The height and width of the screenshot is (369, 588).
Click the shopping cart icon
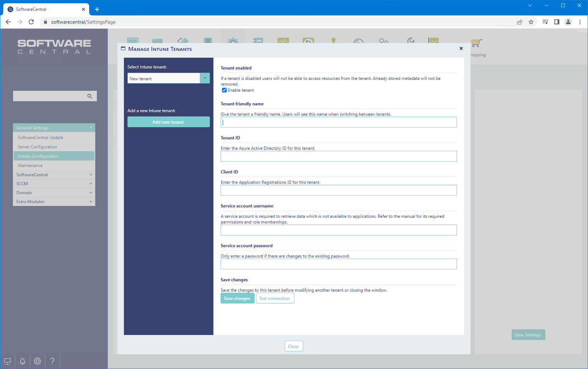pyautogui.click(x=476, y=43)
